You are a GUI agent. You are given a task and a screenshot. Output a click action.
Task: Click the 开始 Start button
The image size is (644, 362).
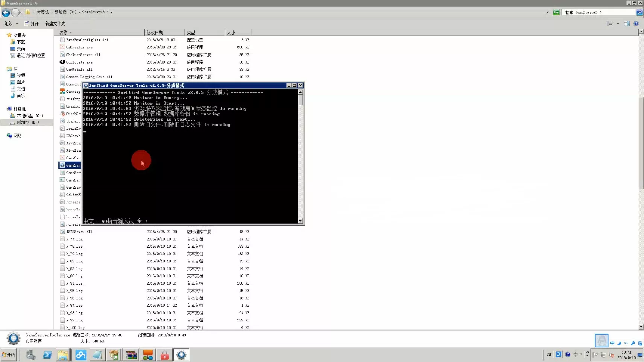click(x=8, y=355)
